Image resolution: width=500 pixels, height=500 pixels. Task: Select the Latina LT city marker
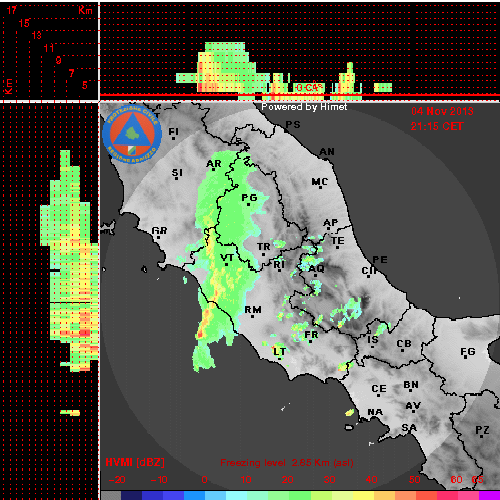[279, 352]
